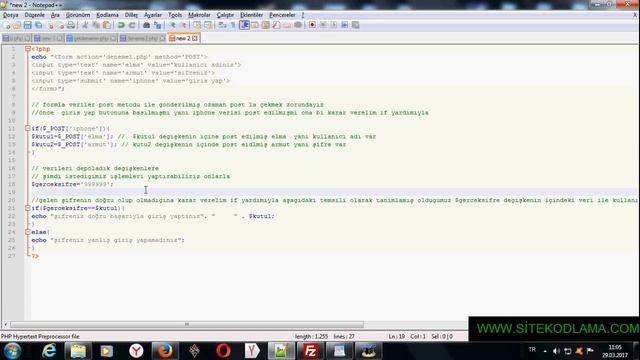Collapse the if($gerceksifre==$kutu1) block

(28, 208)
